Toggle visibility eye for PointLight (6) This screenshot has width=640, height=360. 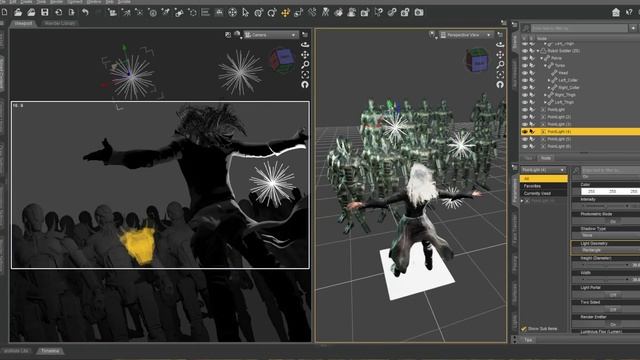click(525, 146)
